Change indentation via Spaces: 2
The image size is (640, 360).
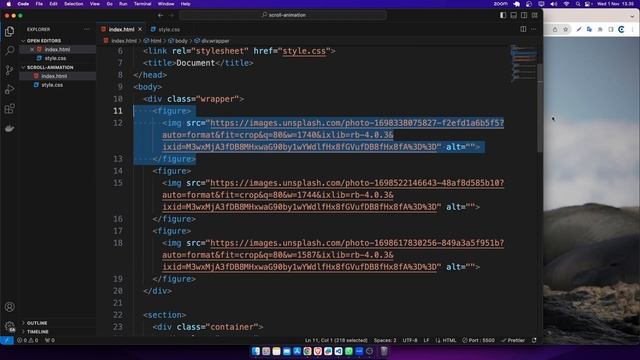point(384,340)
